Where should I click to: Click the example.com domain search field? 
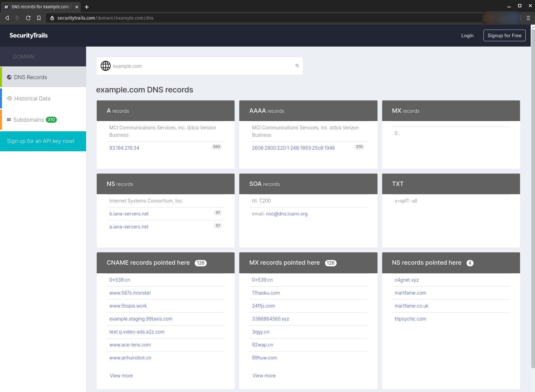[x=199, y=66]
